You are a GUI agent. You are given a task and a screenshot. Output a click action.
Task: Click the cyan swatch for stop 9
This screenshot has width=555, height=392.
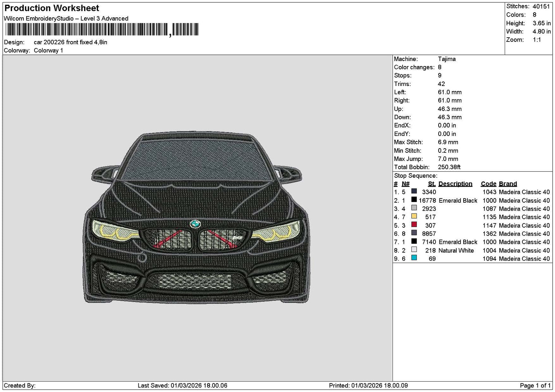[x=414, y=258]
